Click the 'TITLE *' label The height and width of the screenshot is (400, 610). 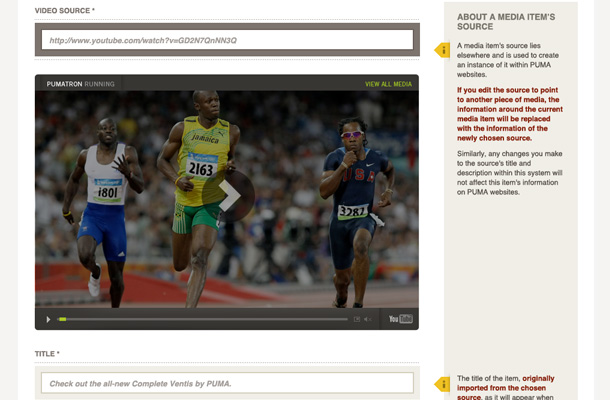(x=47, y=354)
